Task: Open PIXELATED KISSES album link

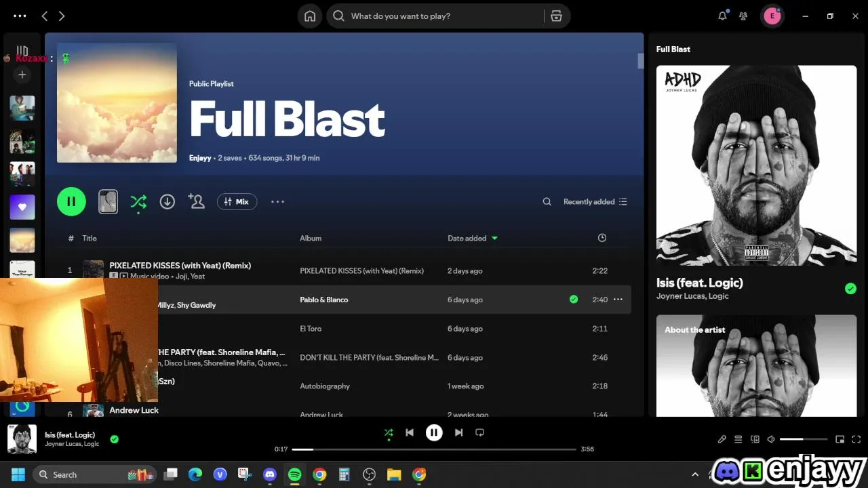Action: click(x=361, y=270)
